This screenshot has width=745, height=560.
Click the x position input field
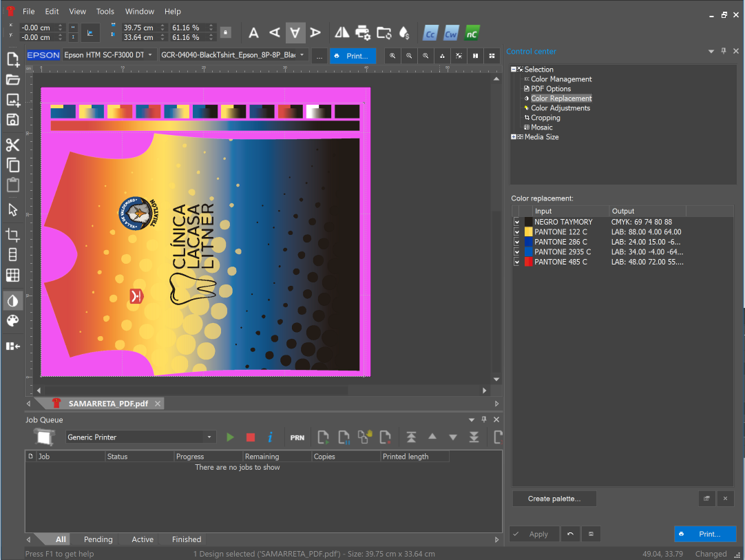[37, 28]
